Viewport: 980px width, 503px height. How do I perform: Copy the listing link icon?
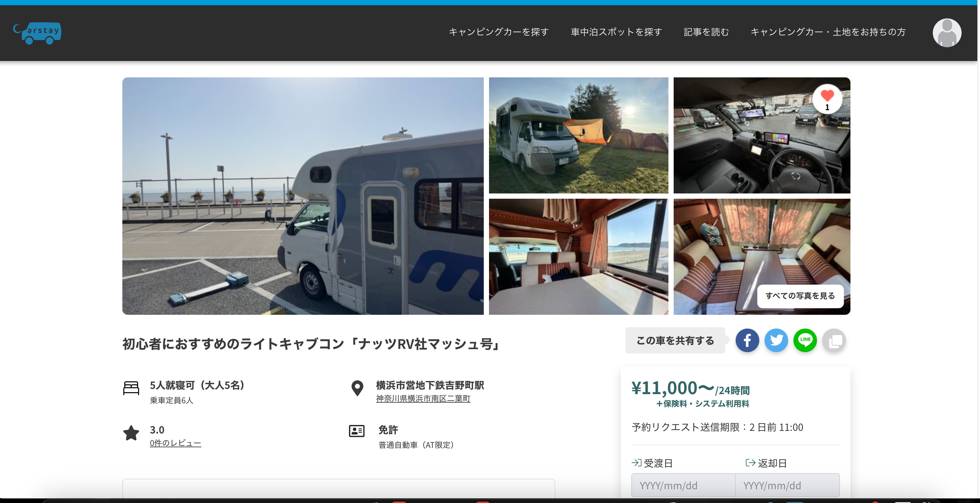tap(834, 340)
